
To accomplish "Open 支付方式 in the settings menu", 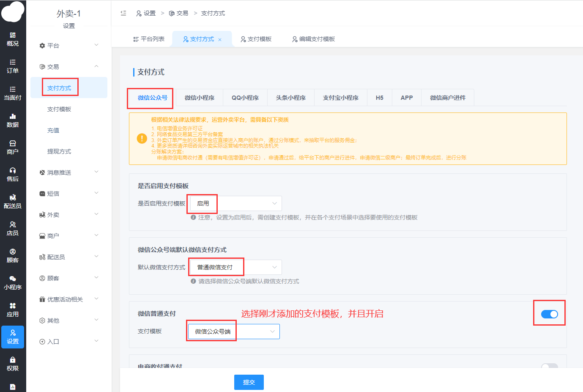I will click(x=69, y=88).
